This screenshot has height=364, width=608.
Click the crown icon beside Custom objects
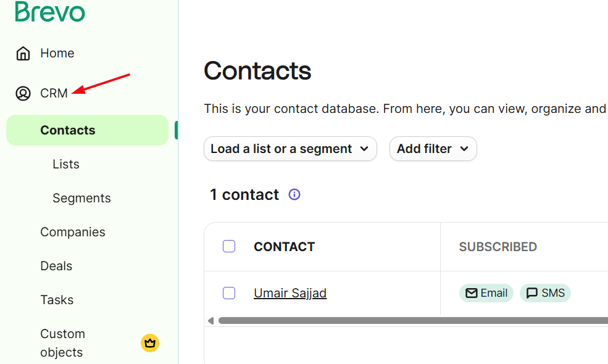pyautogui.click(x=150, y=343)
